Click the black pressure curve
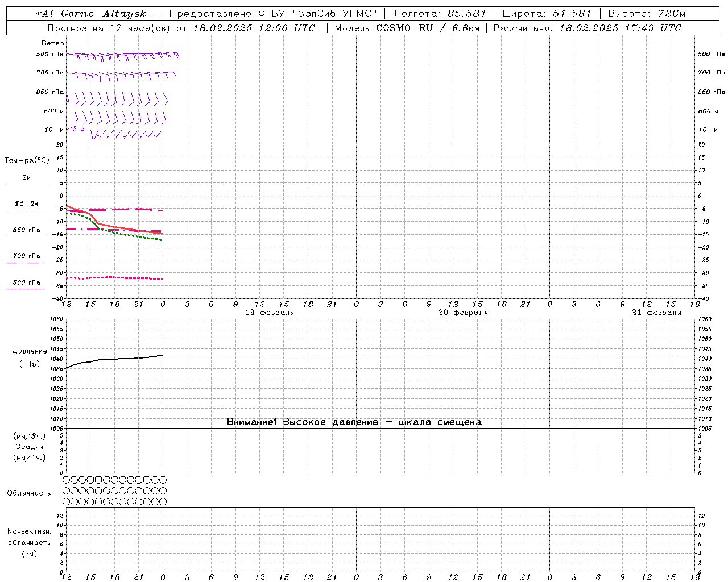Image resolution: width=728 pixels, height=582 pixels. 114,359
